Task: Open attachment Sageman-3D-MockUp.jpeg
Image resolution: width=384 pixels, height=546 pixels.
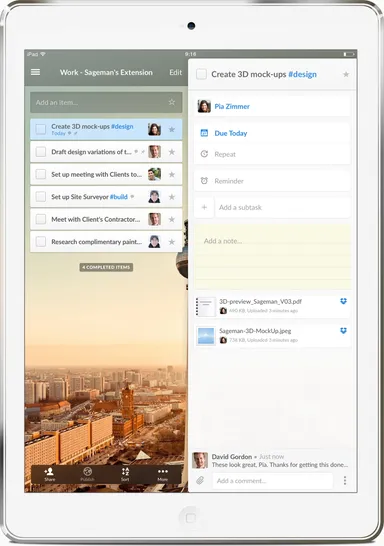Action: click(272, 336)
